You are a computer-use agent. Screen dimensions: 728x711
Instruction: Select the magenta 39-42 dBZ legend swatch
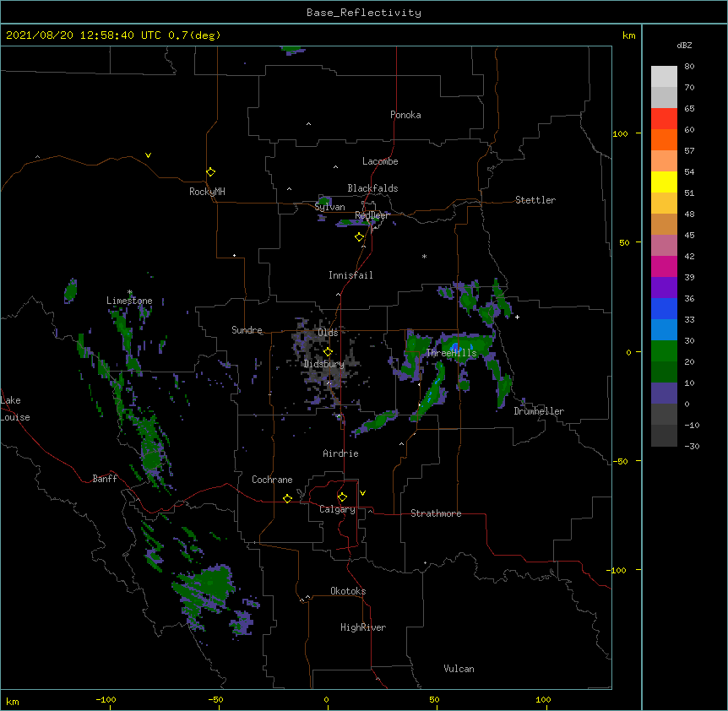click(664, 266)
